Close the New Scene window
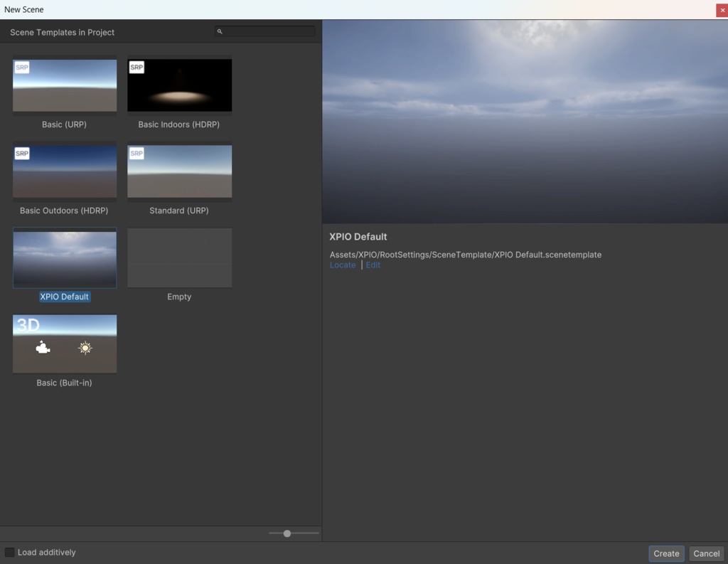Viewport: 728px width, 564px height. [x=722, y=10]
